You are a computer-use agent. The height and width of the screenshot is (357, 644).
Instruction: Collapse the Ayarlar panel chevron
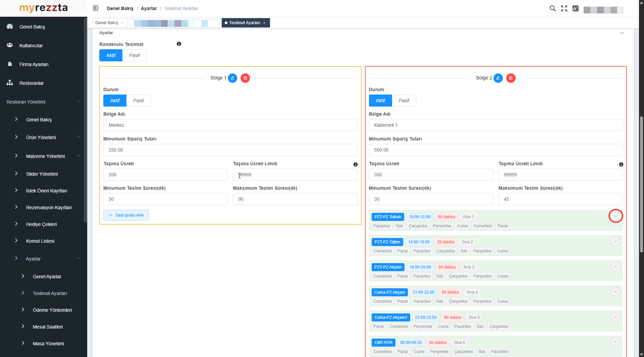tap(622, 33)
